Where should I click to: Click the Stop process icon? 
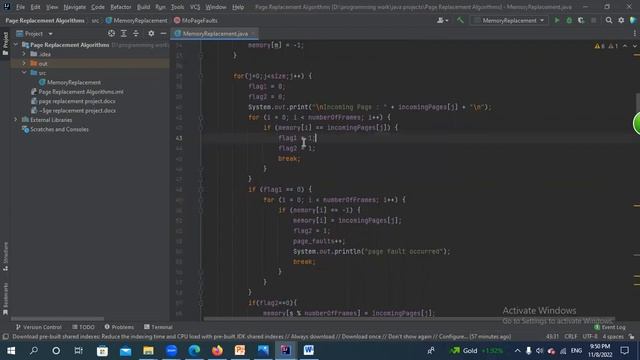(x=593, y=20)
